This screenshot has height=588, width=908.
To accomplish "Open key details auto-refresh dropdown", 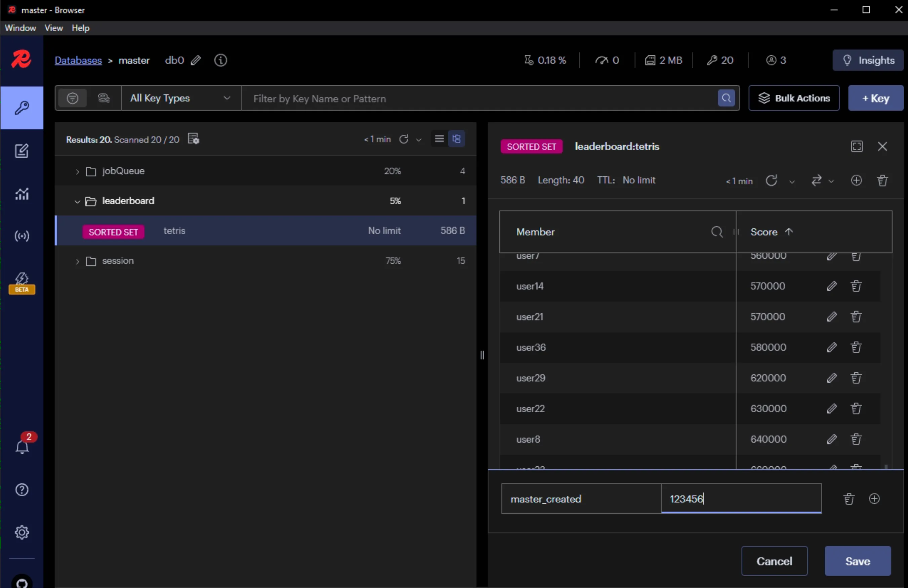I will click(792, 182).
